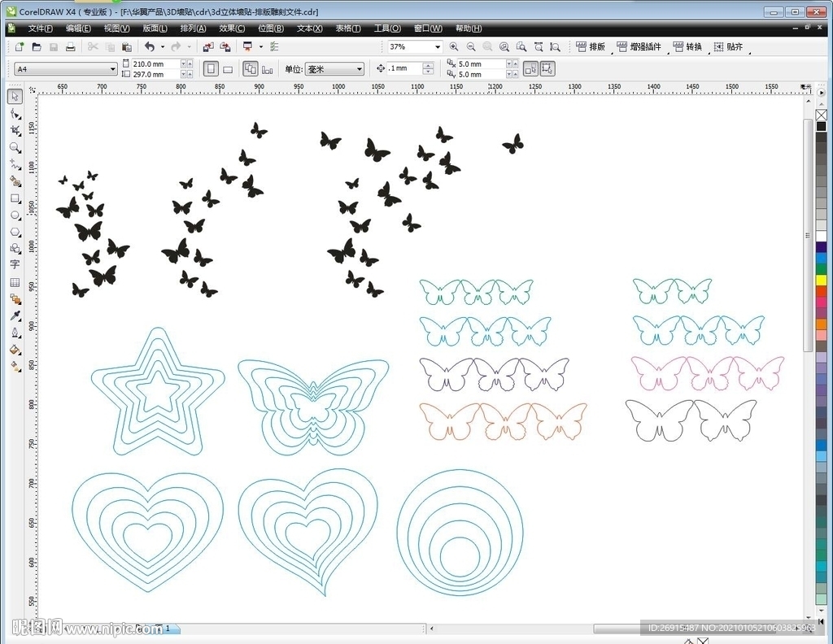The width and height of the screenshot is (833, 644).
Task: Select the Smart Fill tool
Action: pyautogui.click(x=15, y=181)
